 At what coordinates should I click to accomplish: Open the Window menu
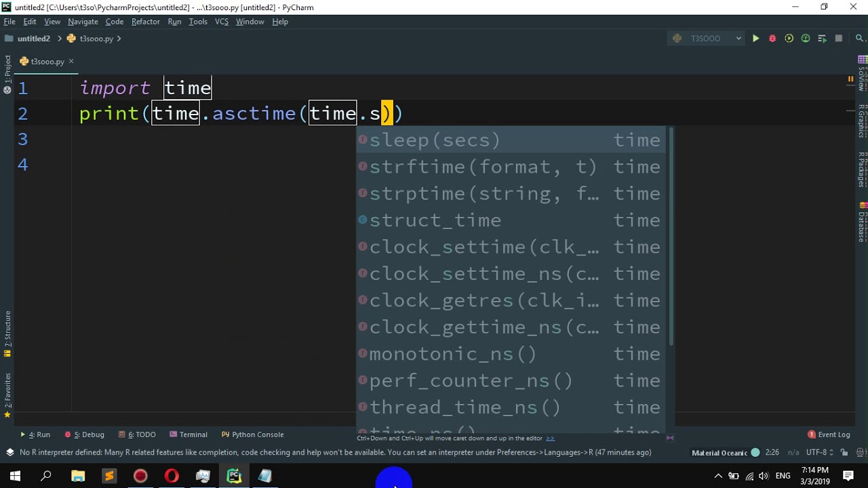(250, 22)
